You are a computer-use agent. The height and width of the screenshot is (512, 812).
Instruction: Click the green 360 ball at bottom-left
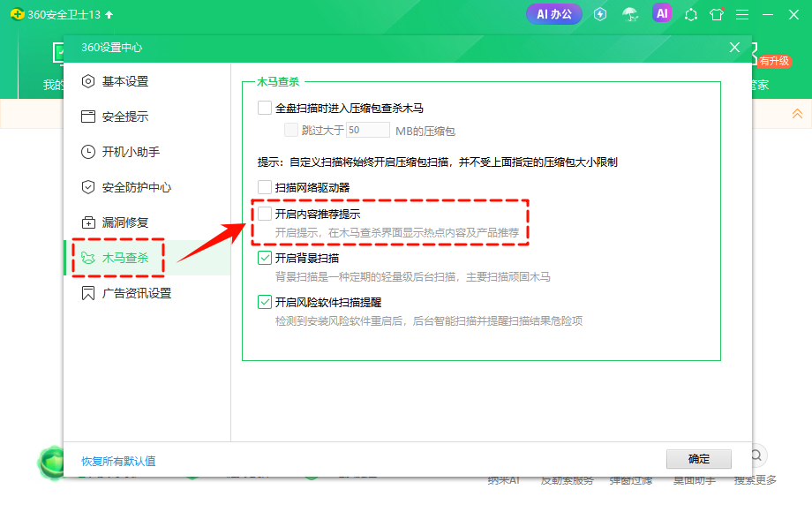tap(53, 463)
